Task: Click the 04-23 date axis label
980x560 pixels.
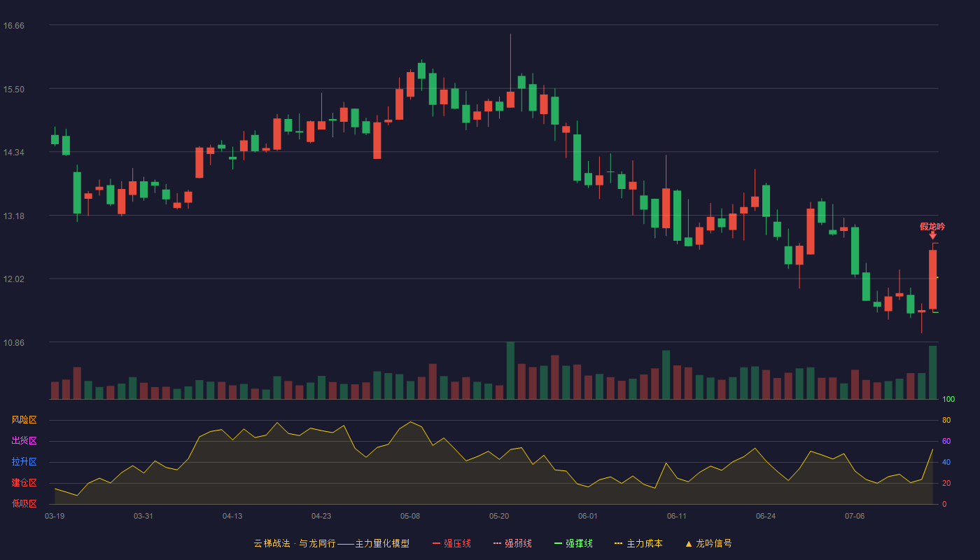Action: [321, 516]
